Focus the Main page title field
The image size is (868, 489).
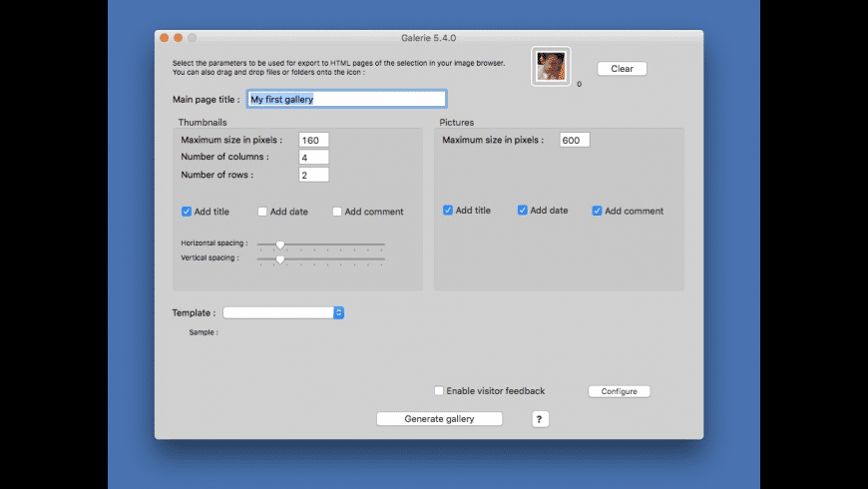point(346,99)
